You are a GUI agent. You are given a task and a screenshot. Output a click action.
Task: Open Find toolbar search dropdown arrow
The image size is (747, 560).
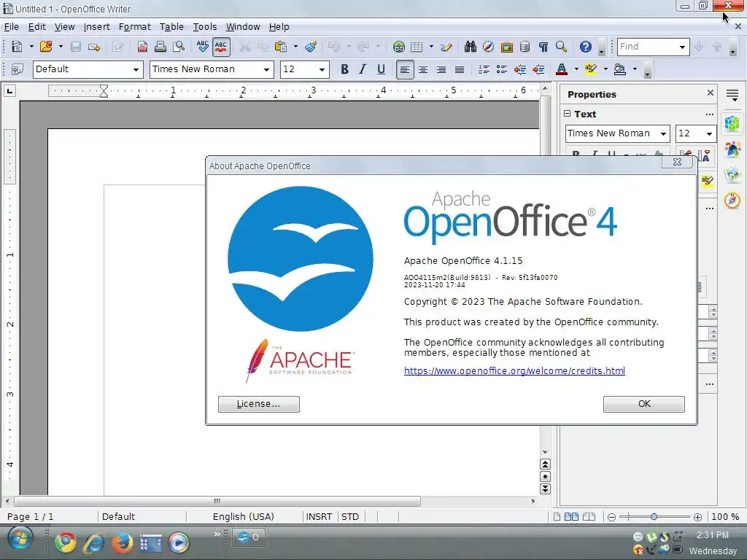682,47
